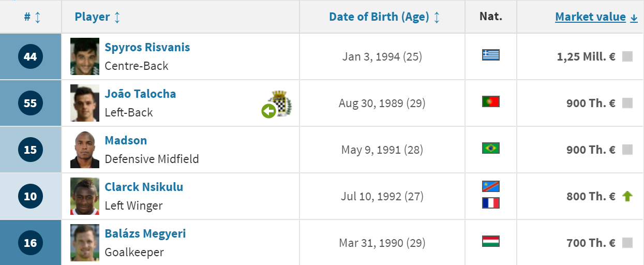The height and width of the screenshot is (265, 644).
Task: Click the DR Congo flag for Nsikulu
Action: coord(490,186)
